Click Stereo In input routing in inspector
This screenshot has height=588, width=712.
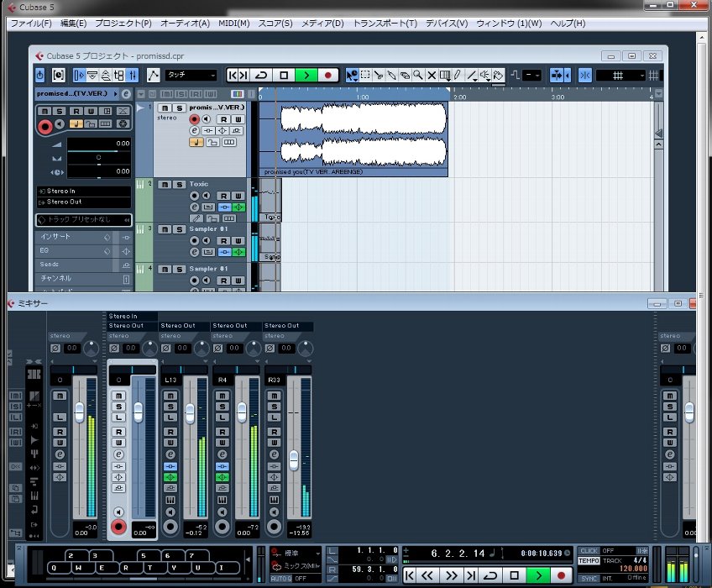click(84, 192)
